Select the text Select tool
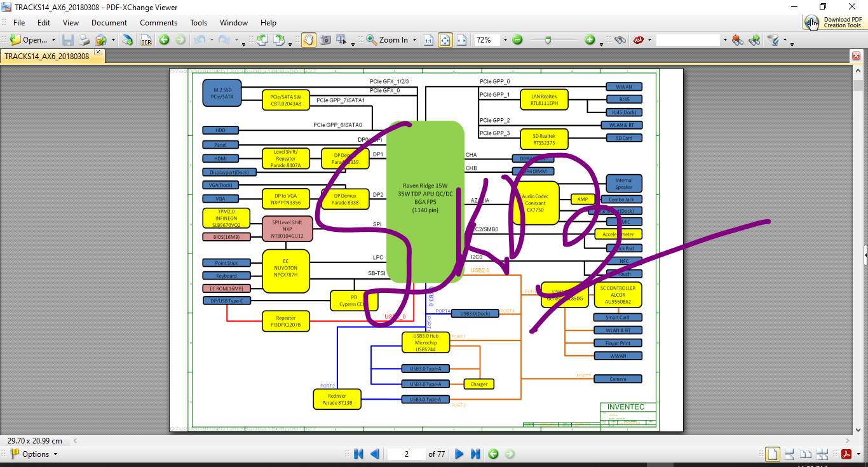This screenshot has height=467, width=868. click(x=341, y=40)
